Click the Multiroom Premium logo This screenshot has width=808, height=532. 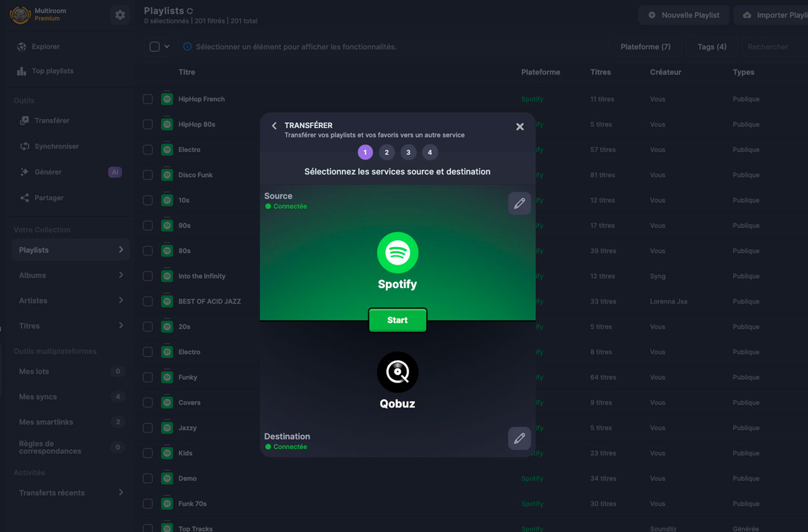(x=20, y=15)
